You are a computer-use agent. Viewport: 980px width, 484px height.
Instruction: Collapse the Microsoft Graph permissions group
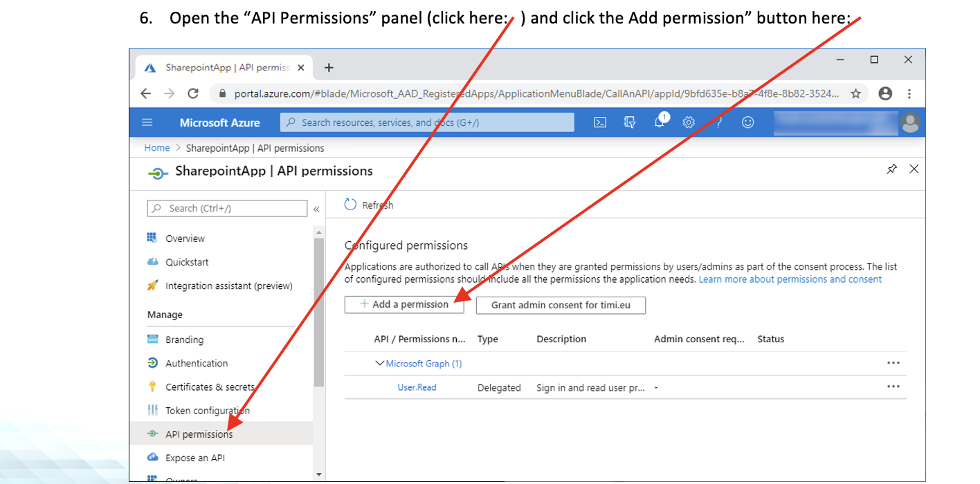379,363
